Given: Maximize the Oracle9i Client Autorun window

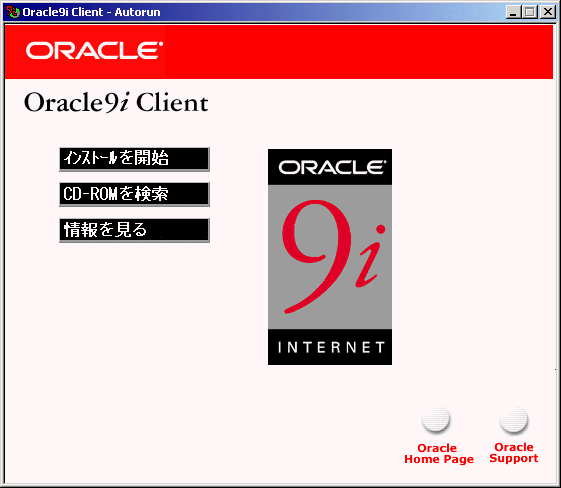Looking at the screenshot, I should click(530, 12).
